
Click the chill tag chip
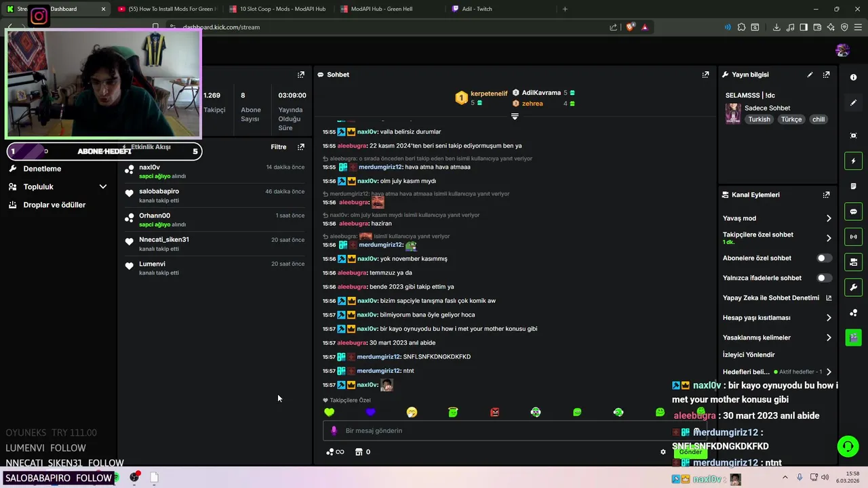pos(818,119)
